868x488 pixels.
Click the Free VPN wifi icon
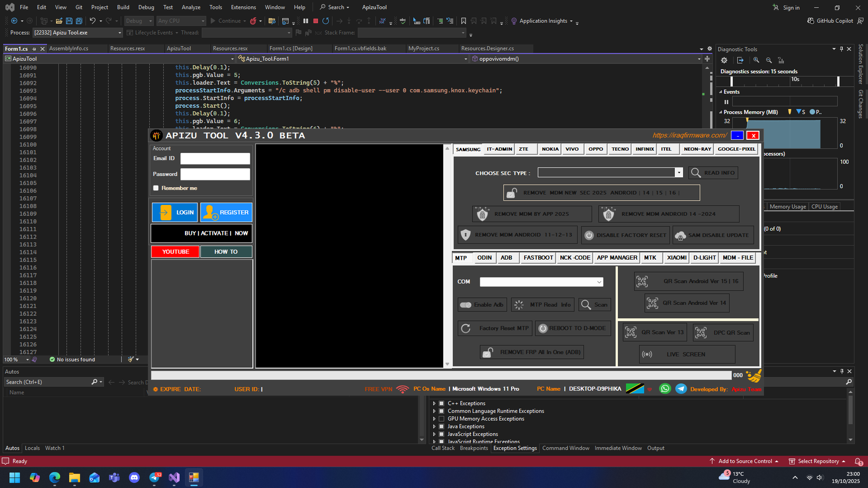pyautogui.click(x=402, y=389)
